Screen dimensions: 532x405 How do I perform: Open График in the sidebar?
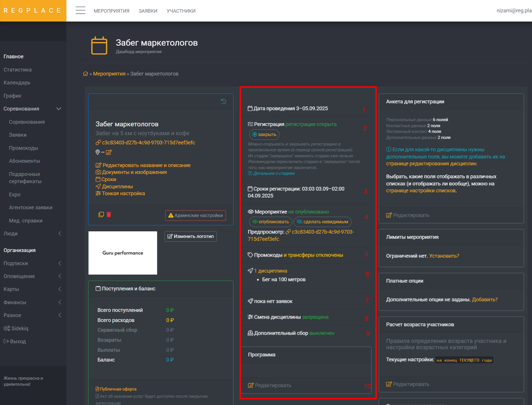[x=12, y=96]
